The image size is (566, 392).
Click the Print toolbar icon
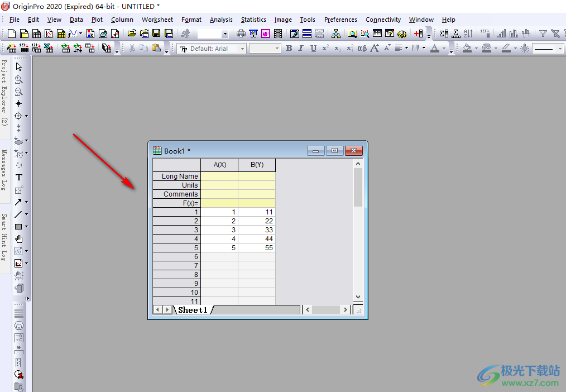pos(241,34)
